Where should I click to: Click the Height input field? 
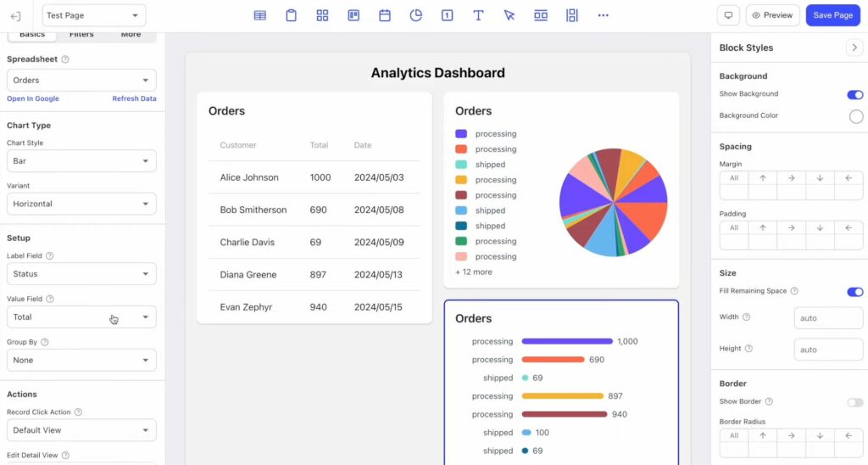(828, 350)
